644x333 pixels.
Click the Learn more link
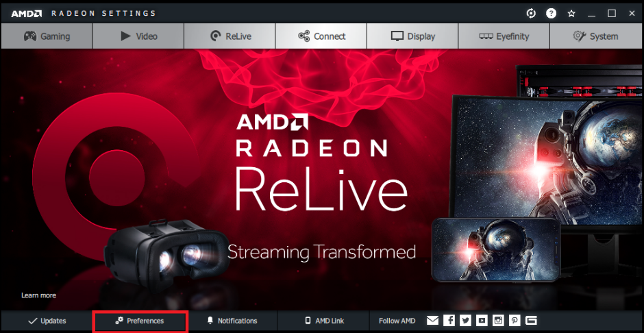point(38,295)
